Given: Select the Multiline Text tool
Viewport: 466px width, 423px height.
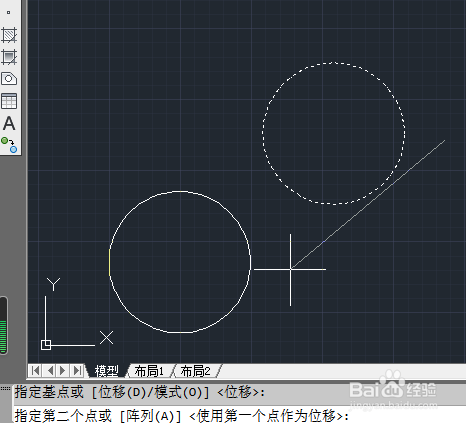Looking at the screenshot, I should coord(9,123).
